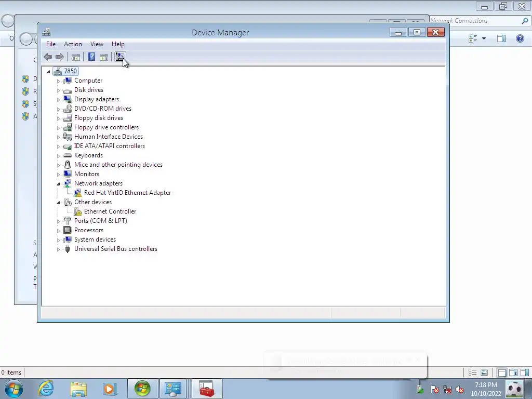Expand the Display adapters category
The image size is (532, 399).
click(58, 100)
